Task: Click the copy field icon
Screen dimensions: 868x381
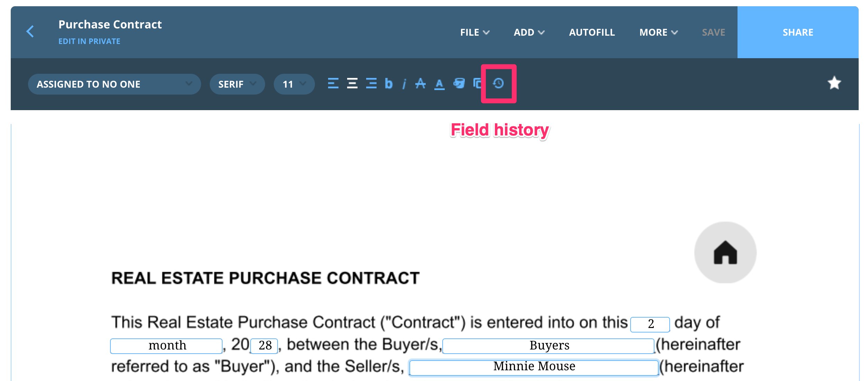Action: [478, 83]
